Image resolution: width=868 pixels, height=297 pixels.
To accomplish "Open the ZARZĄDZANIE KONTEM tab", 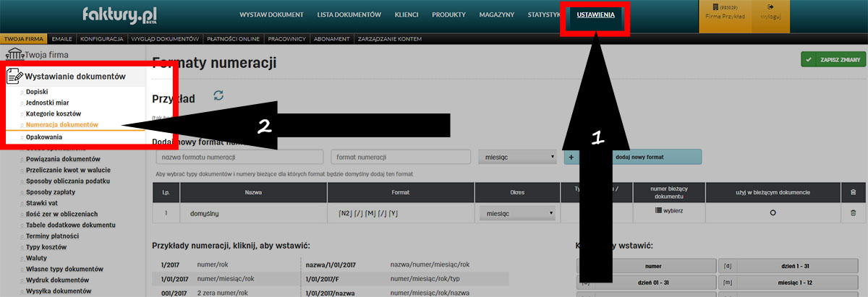I will (x=390, y=38).
